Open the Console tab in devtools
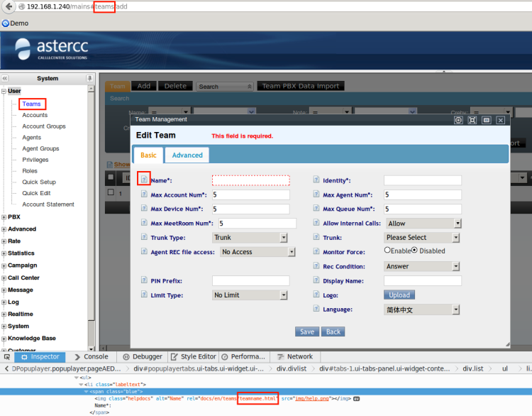This screenshot has width=532, height=416. click(92, 356)
